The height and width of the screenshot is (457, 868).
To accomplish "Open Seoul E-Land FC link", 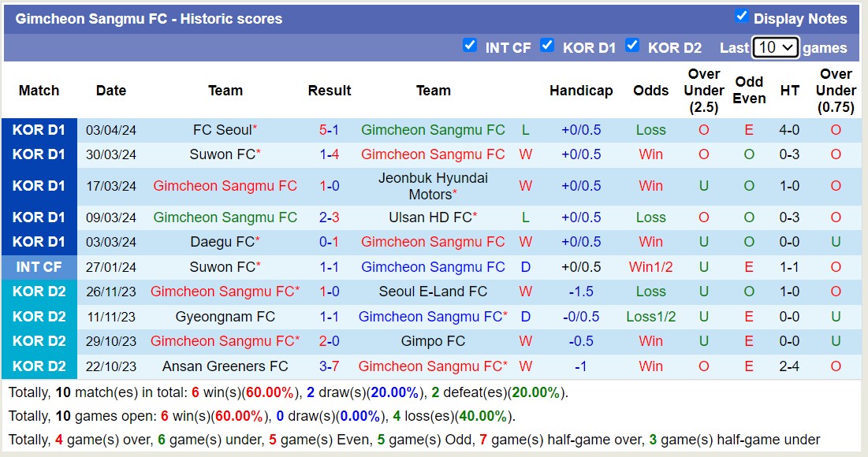I will pyautogui.click(x=433, y=291).
